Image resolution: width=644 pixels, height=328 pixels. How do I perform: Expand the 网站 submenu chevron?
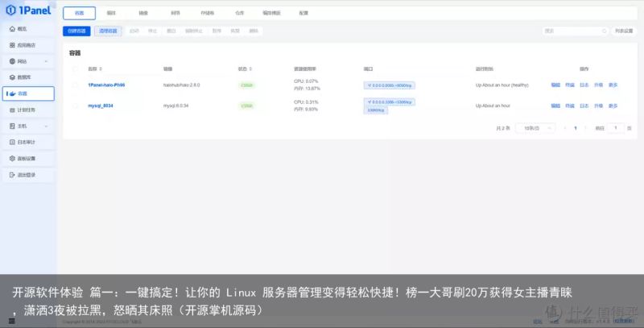coord(46,61)
